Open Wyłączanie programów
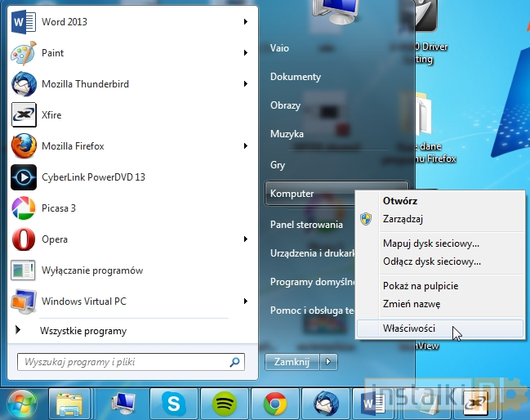 131,270
